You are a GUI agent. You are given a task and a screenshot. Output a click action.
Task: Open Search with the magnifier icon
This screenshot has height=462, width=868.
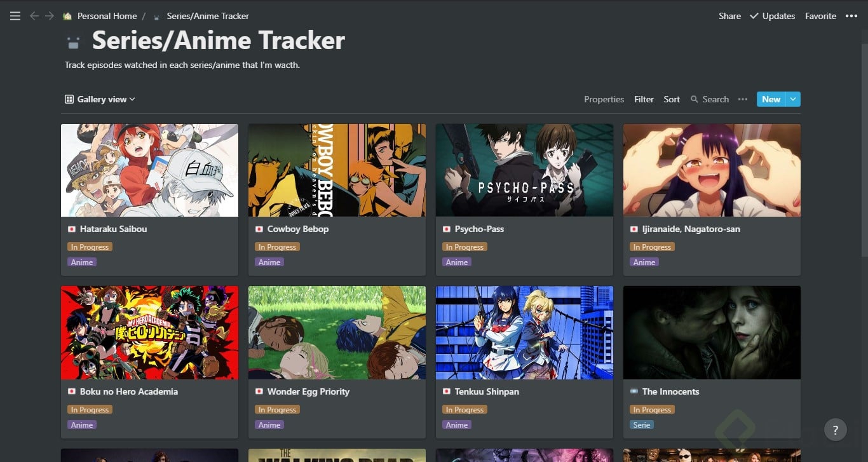pos(695,99)
